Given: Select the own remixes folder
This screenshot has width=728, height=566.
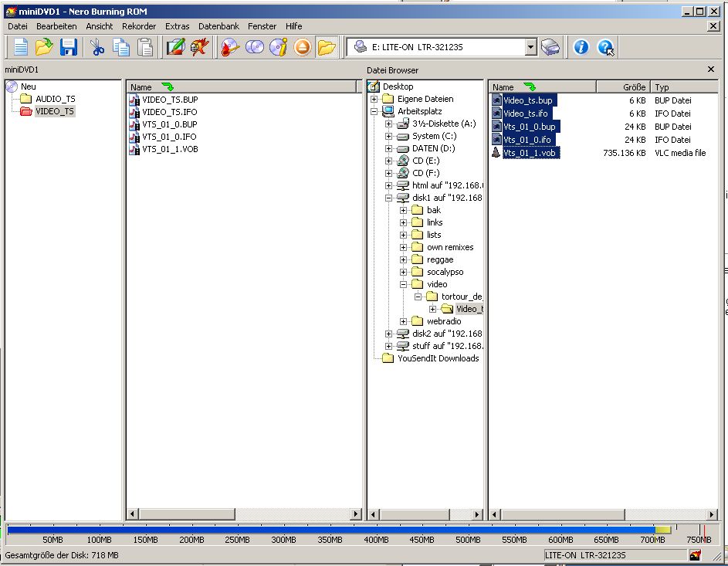Looking at the screenshot, I should [x=450, y=247].
